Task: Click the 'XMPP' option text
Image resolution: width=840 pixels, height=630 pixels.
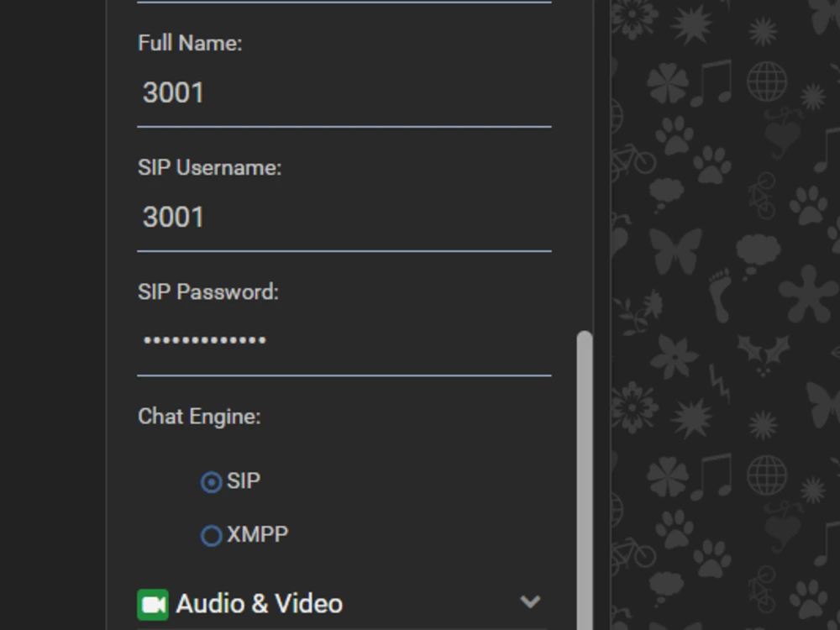Action: coord(258,534)
